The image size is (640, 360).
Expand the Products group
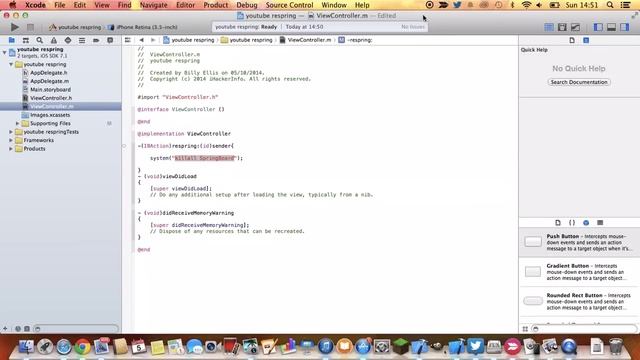(11, 149)
